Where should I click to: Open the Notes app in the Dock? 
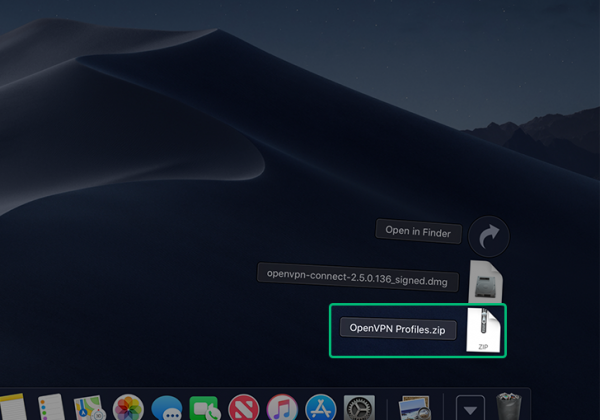click(13, 407)
